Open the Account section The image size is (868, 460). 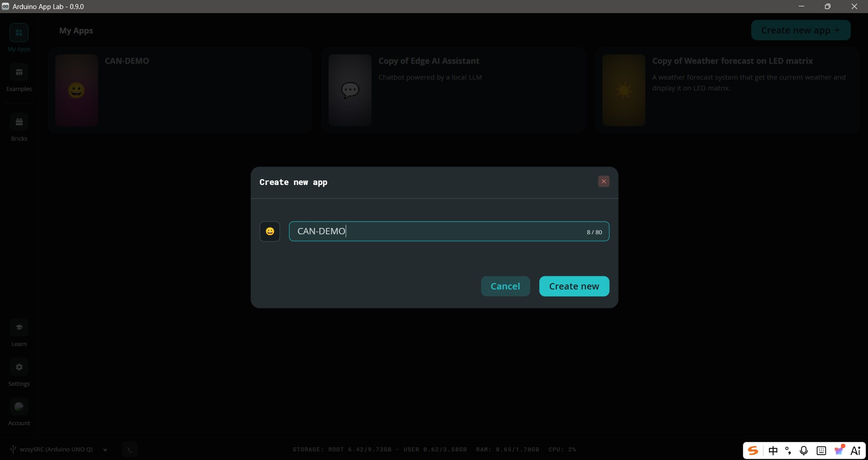click(19, 412)
